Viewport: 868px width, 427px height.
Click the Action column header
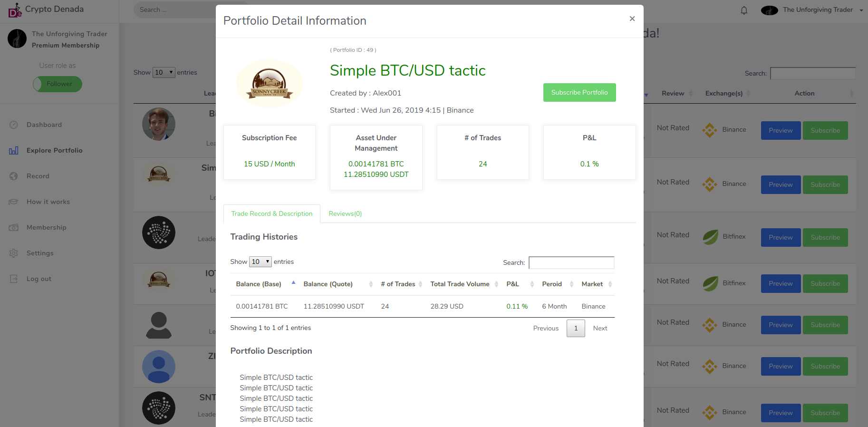(x=804, y=93)
